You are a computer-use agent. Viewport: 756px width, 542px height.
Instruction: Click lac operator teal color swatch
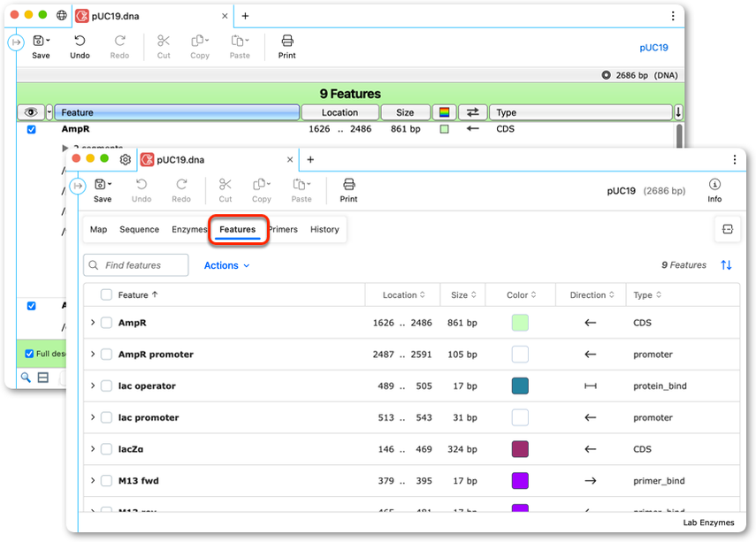pos(520,386)
